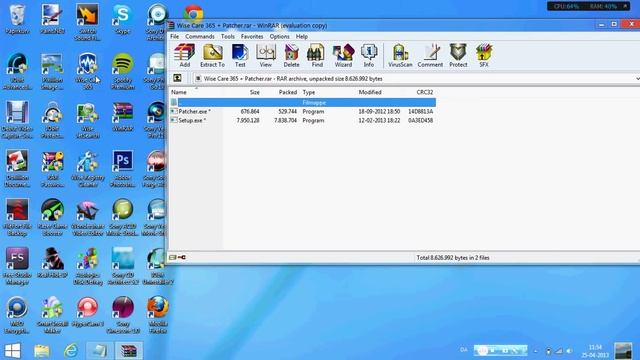The height and width of the screenshot is (360, 640).
Task: Go up one folder level button
Action: click(177, 78)
